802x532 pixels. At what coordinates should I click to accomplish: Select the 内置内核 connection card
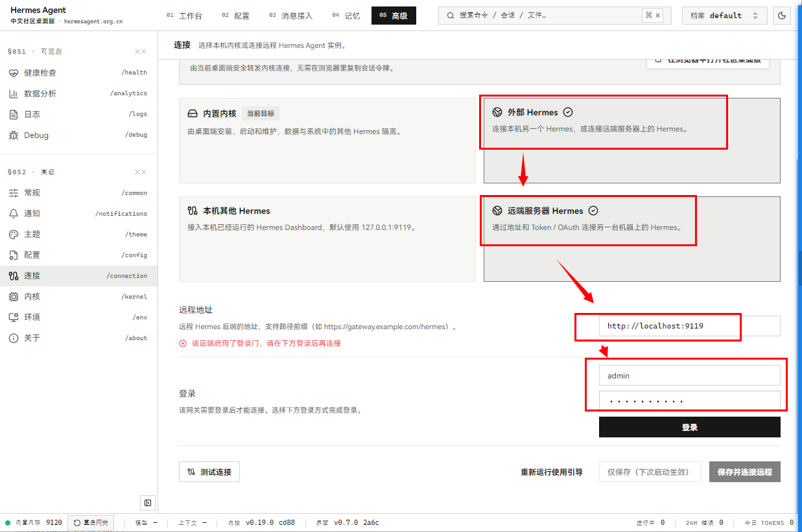pyautogui.click(x=327, y=141)
